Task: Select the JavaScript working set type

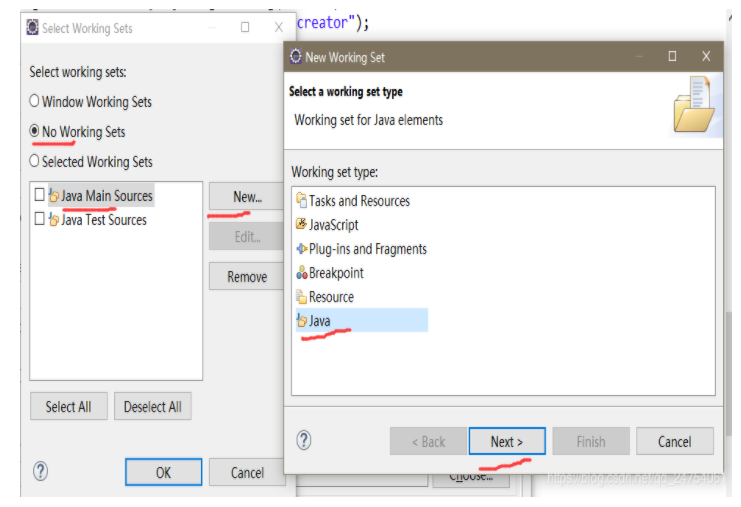Action: point(334,225)
